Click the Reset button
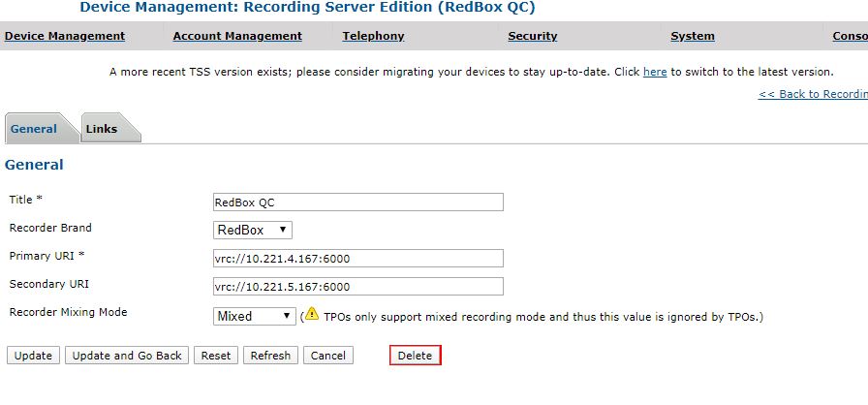The height and width of the screenshot is (405, 868). 216,356
